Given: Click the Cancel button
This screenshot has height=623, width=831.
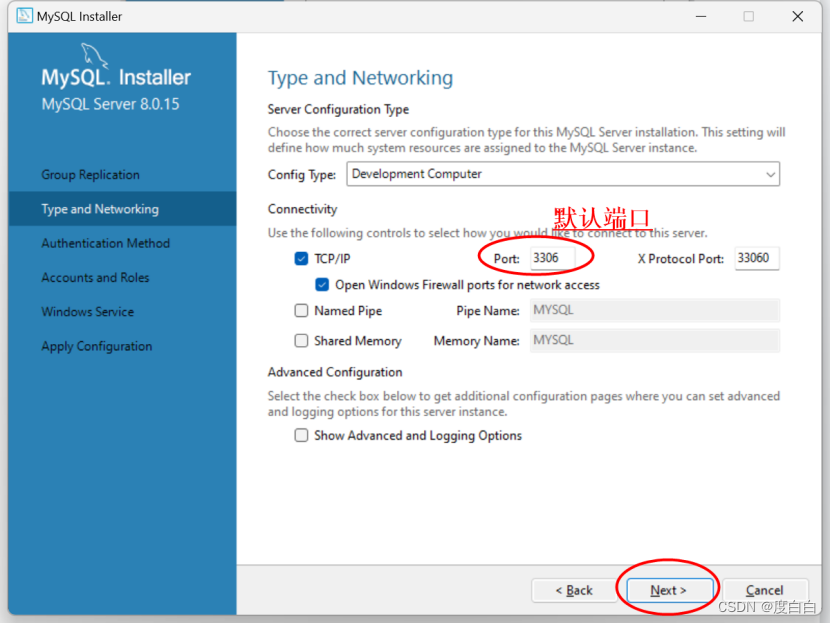Looking at the screenshot, I should click(765, 590).
